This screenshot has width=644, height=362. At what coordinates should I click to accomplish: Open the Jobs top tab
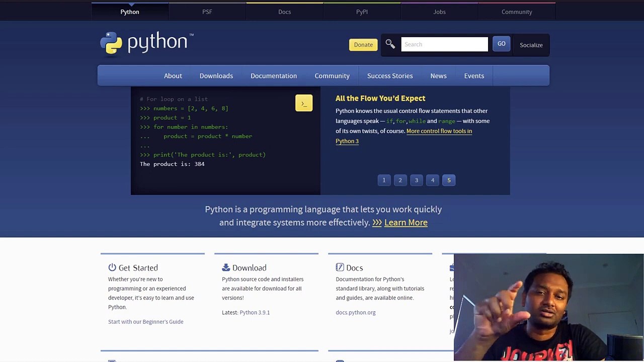(x=440, y=12)
